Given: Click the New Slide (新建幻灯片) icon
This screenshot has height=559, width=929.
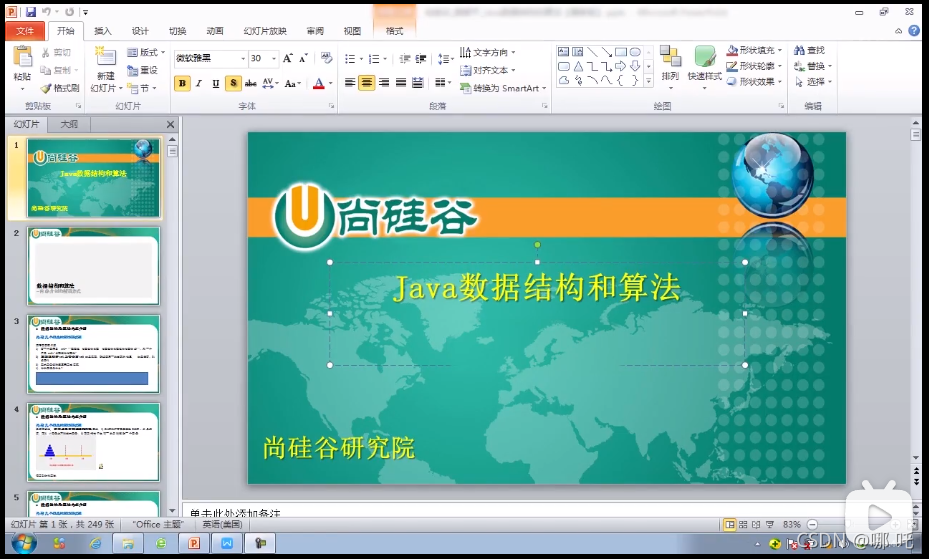Looking at the screenshot, I should point(105,57).
